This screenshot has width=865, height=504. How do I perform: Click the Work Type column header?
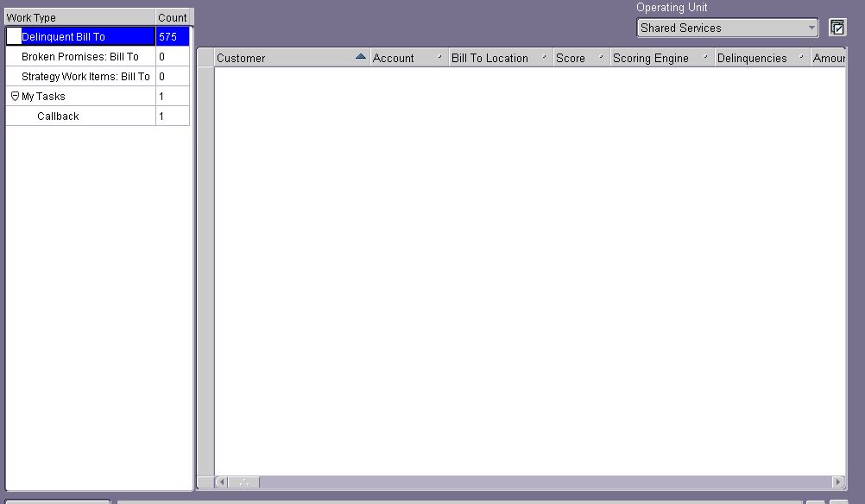pyautogui.click(x=80, y=17)
